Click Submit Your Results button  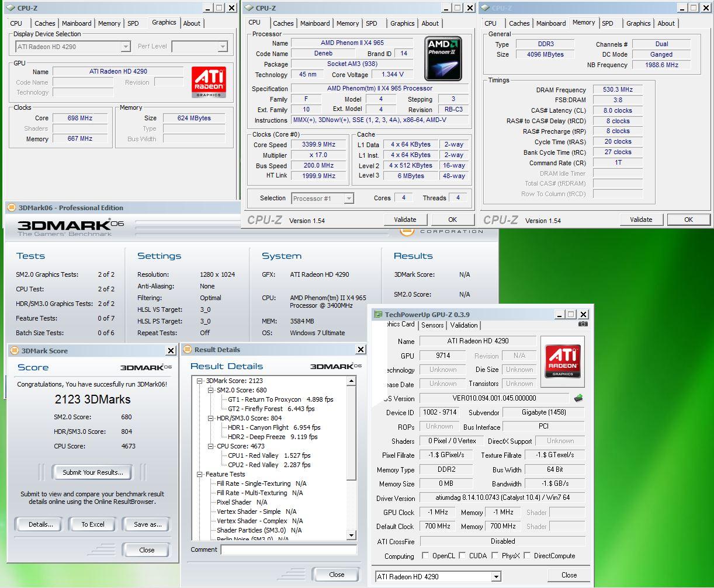coord(93,472)
